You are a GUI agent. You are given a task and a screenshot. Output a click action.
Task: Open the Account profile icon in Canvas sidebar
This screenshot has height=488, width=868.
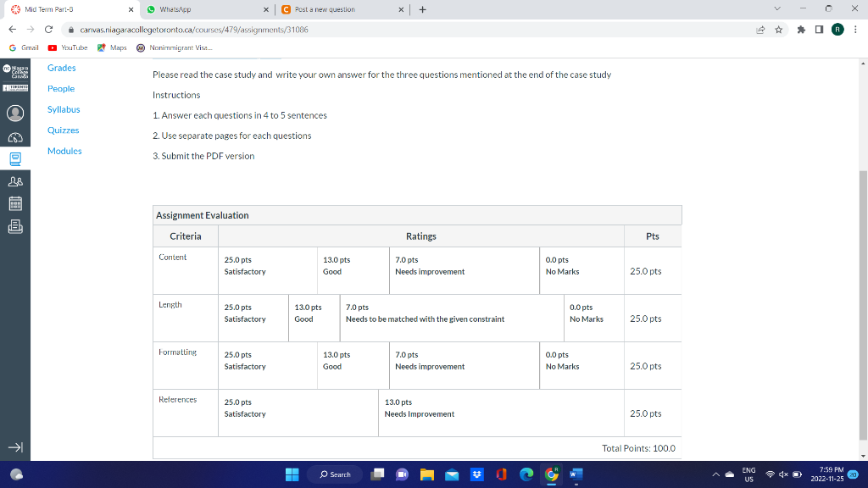14,111
